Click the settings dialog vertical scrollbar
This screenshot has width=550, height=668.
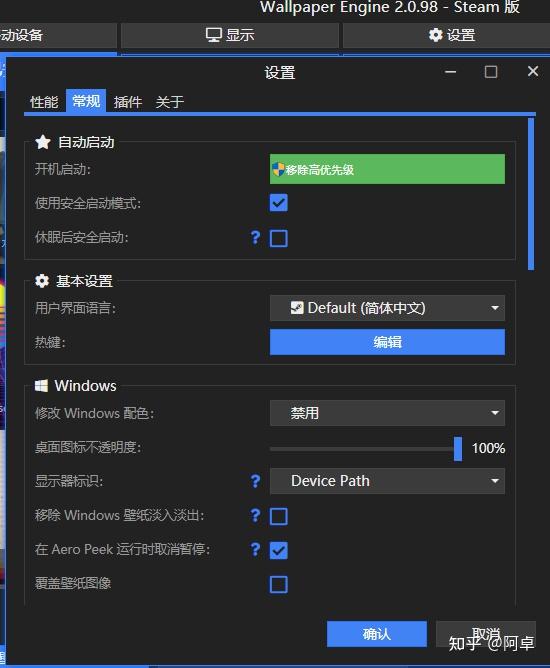click(531, 194)
